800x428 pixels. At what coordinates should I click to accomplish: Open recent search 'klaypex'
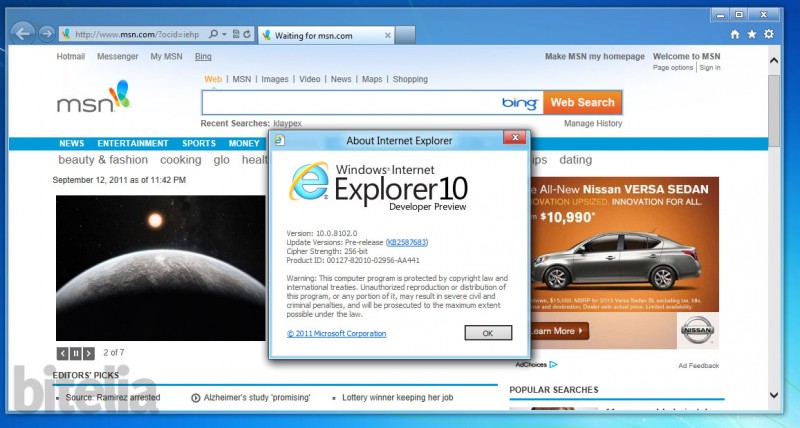(287, 123)
